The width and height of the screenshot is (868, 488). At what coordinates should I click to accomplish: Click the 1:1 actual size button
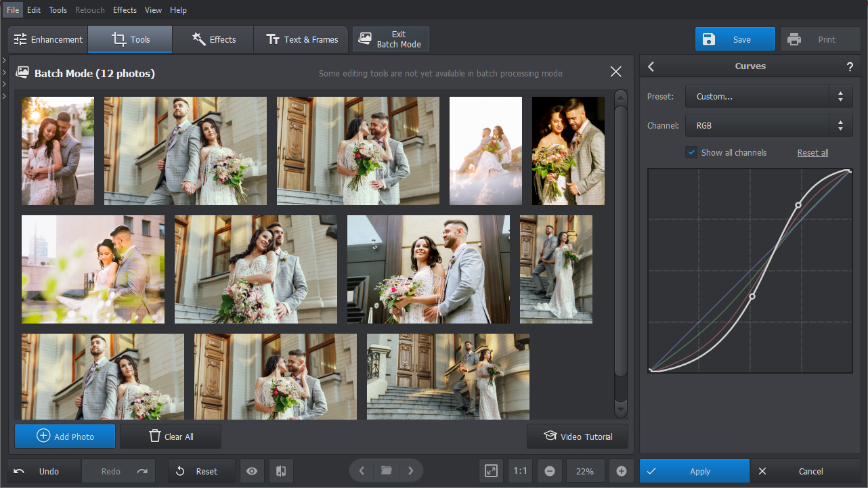(520, 471)
